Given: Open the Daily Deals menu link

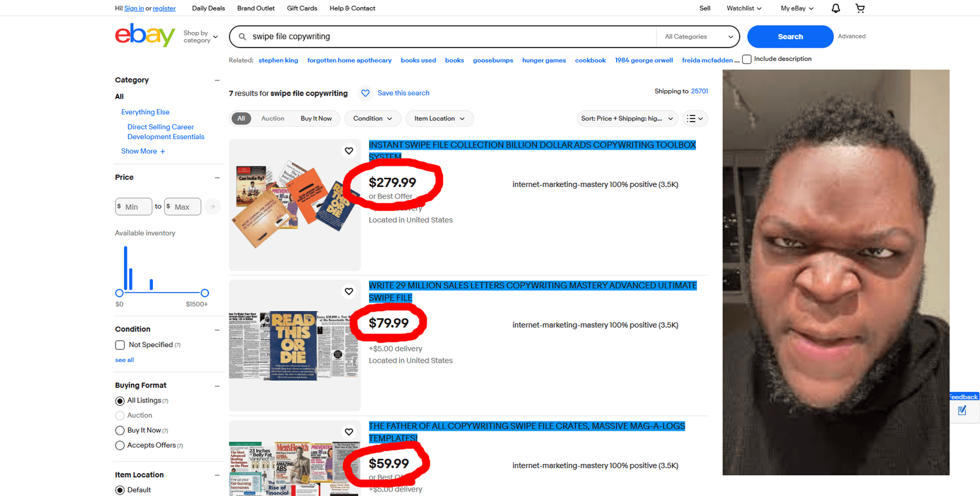Looking at the screenshot, I should click(x=208, y=8).
